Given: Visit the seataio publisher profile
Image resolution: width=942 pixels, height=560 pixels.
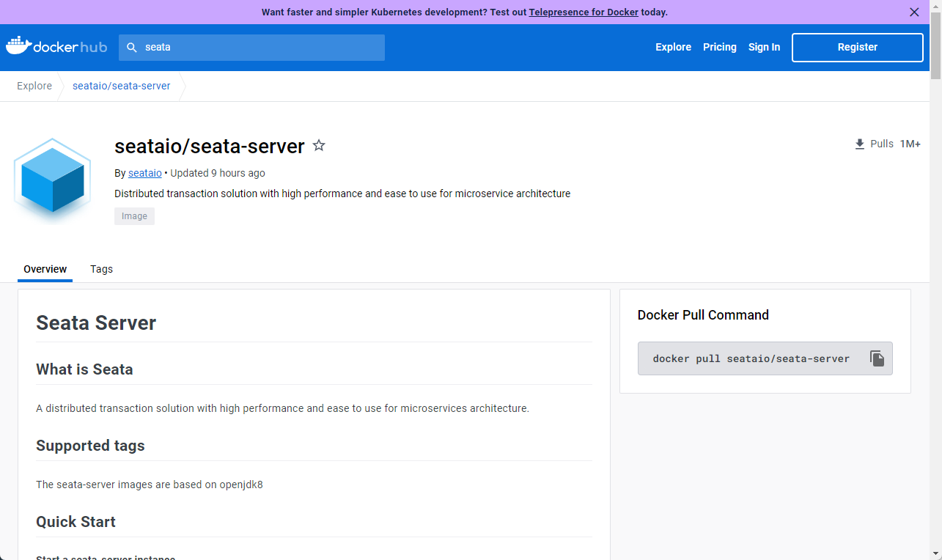Looking at the screenshot, I should (x=144, y=174).
